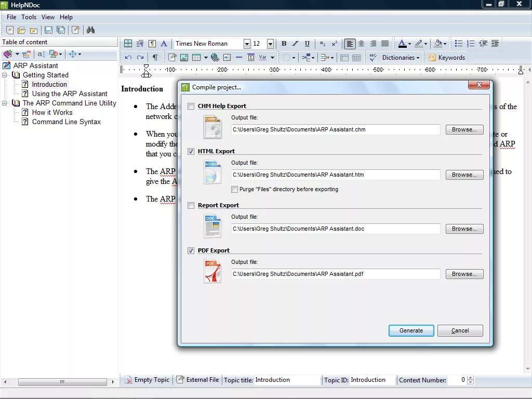The width and height of the screenshot is (532, 399).
Task: Open the font size dropdown
Action: 270,44
